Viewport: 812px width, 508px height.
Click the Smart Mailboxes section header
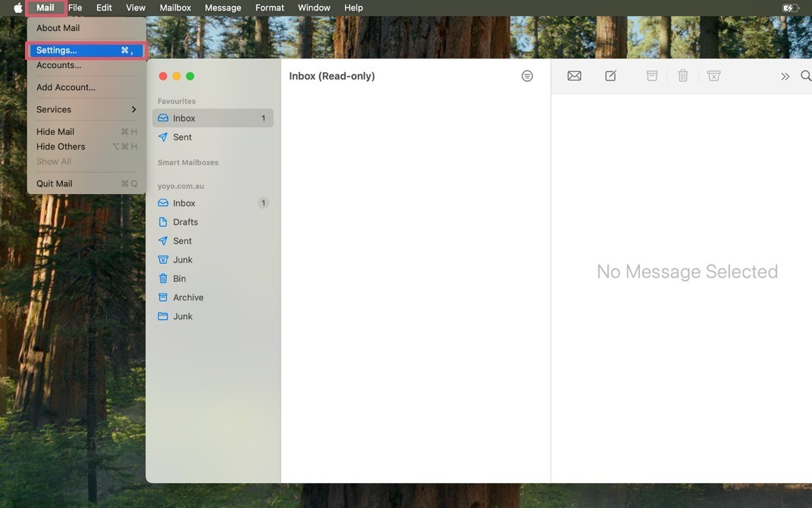(x=188, y=162)
